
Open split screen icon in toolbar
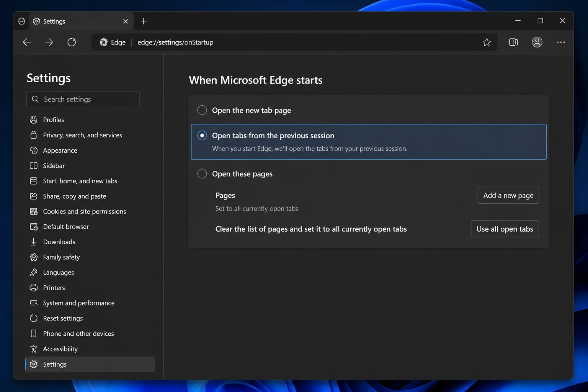[513, 42]
